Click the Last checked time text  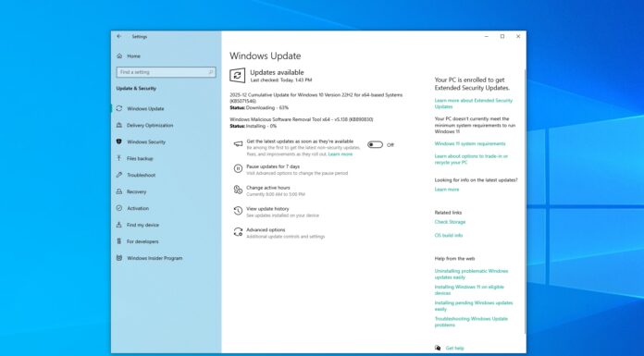pos(281,80)
